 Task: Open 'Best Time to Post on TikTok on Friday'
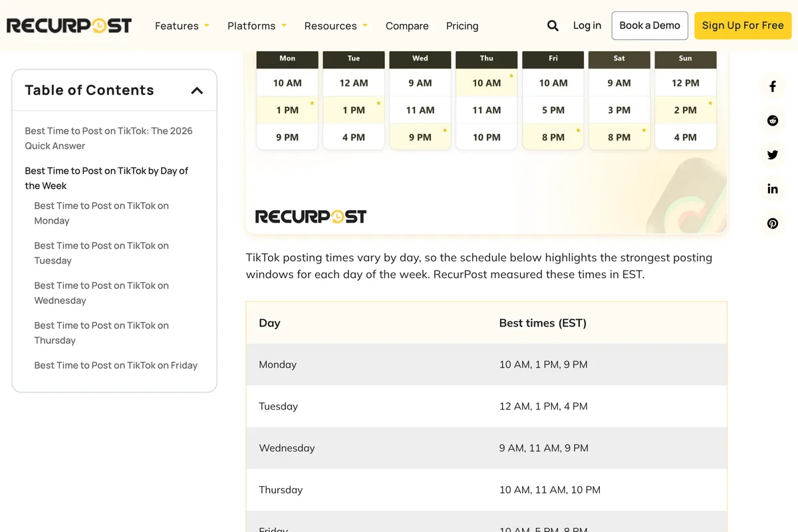[116, 365]
